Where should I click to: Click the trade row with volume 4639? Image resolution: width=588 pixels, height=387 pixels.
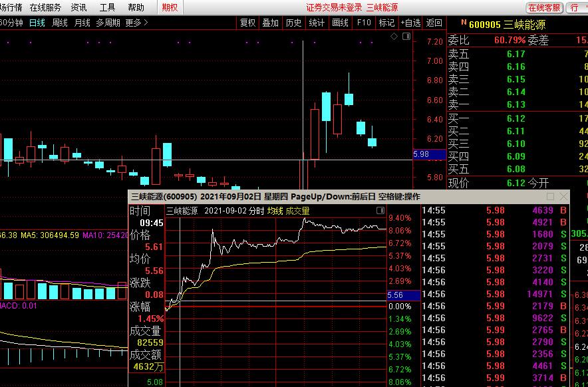coord(495,210)
